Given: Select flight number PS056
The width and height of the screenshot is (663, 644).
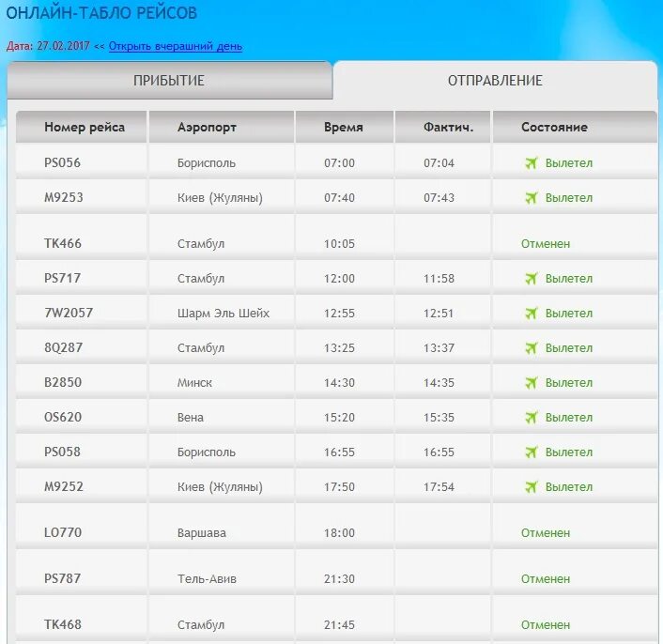Looking at the screenshot, I should pyautogui.click(x=62, y=162).
